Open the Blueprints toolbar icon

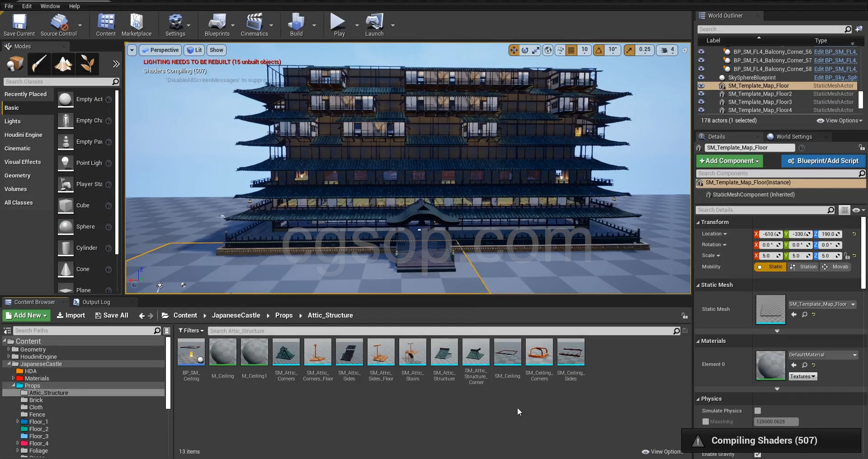point(217,25)
